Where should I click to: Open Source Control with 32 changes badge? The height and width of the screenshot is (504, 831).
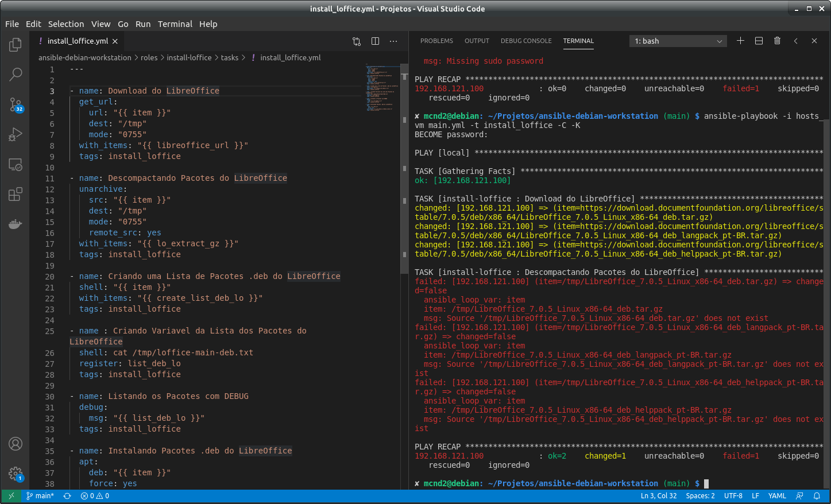(16, 104)
